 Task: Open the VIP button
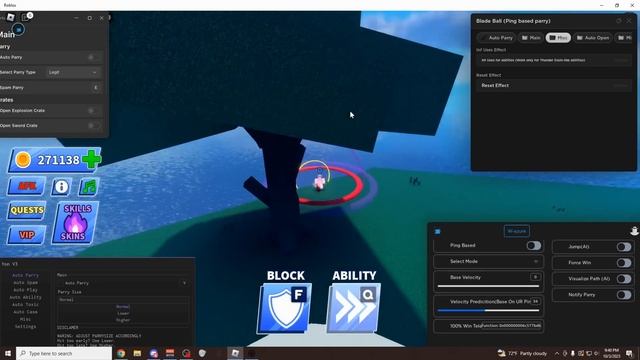(27, 235)
